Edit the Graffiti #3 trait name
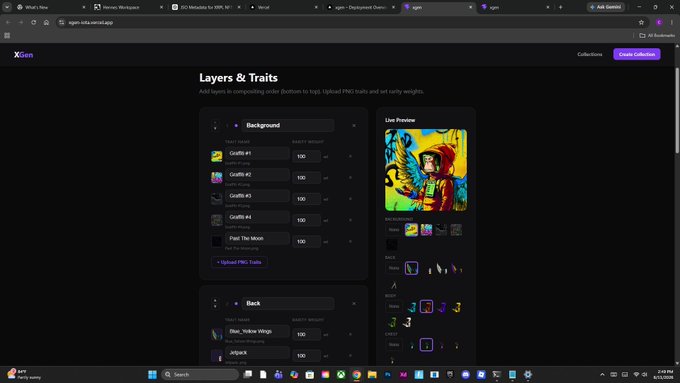The height and width of the screenshot is (383, 680). click(257, 196)
